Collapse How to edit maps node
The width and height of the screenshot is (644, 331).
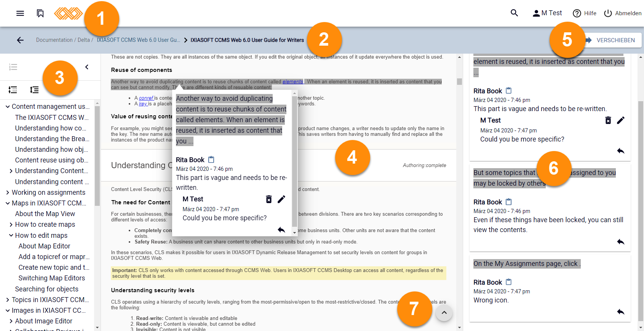point(11,236)
